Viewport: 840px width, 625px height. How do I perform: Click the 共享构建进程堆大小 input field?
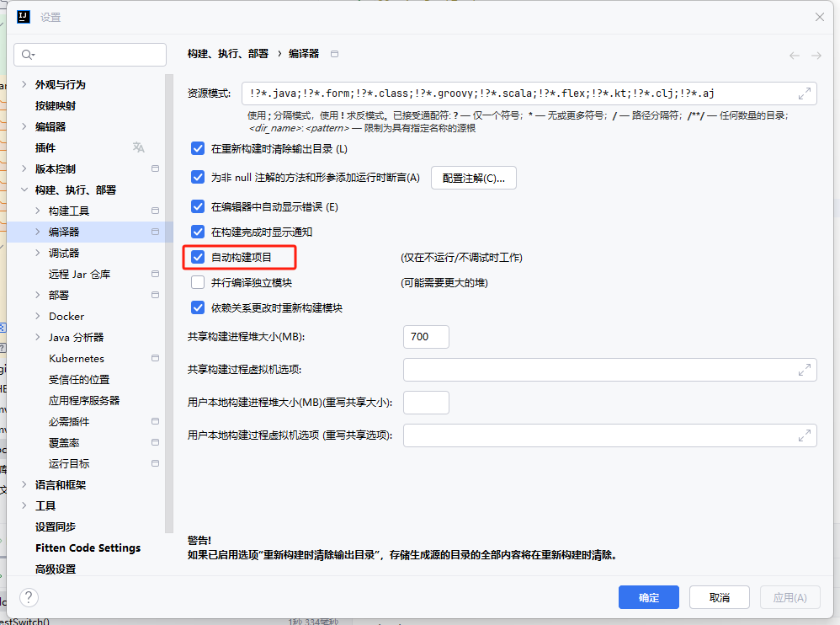(426, 337)
